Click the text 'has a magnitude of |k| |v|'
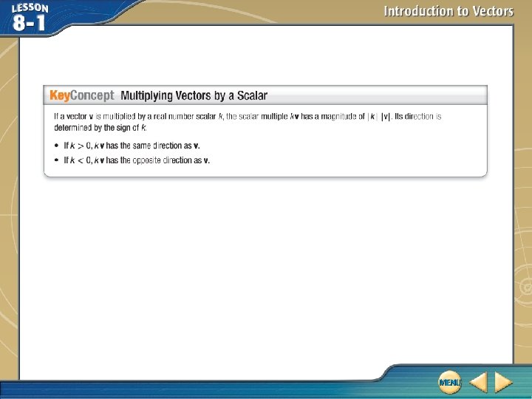 (x=346, y=117)
